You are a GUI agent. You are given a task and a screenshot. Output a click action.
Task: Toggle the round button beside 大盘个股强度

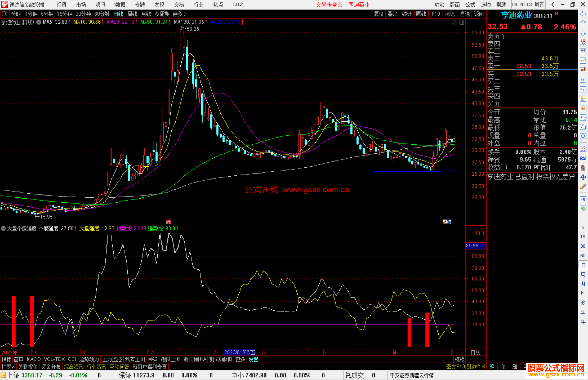[3, 229]
